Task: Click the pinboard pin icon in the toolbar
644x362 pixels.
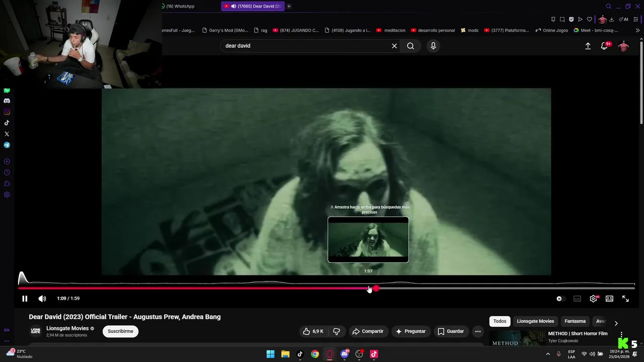Action: 553,19
